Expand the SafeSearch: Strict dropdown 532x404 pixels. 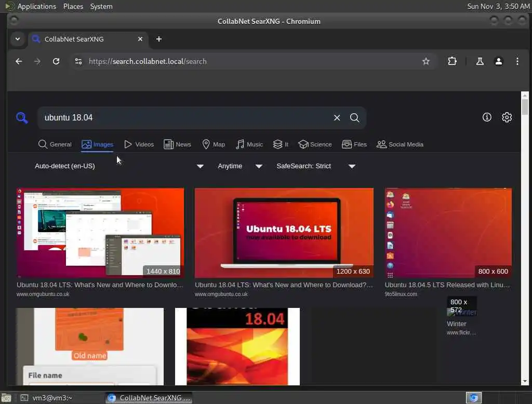pos(316,166)
